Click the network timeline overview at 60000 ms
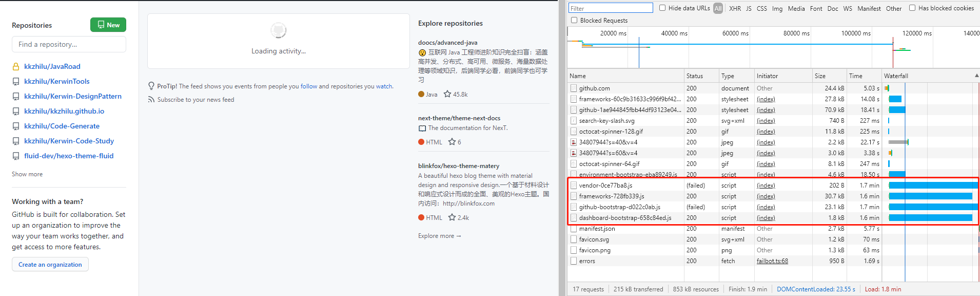The width and height of the screenshot is (980, 296). pos(735,46)
